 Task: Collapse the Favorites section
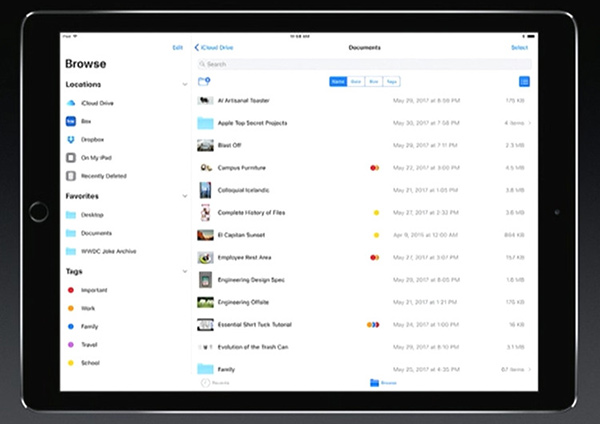pyautogui.click(x=184, y=196)
